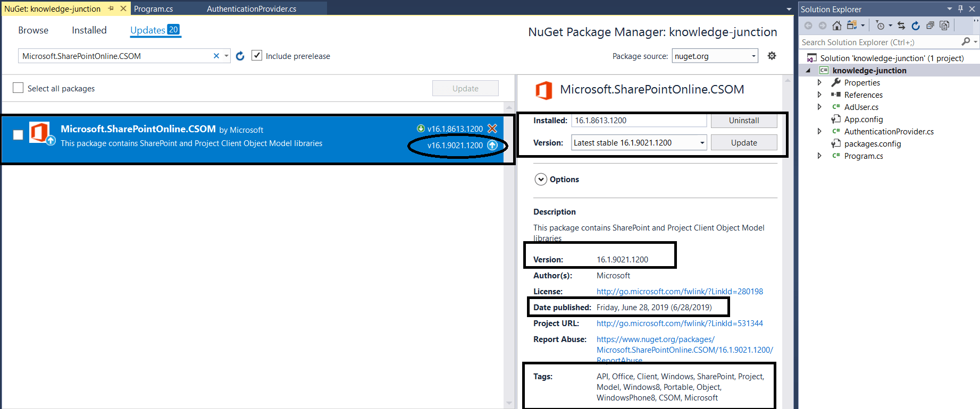Click the References node icon

click(836, 95)
